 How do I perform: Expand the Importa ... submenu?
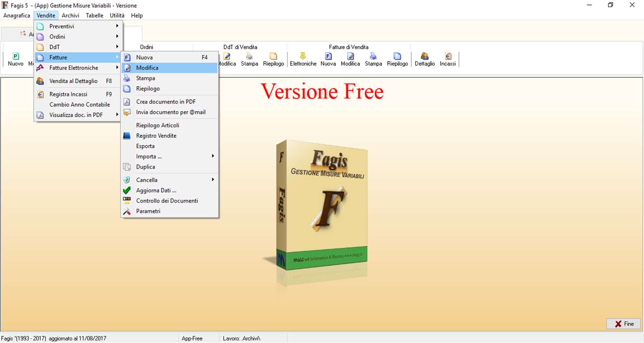click(169, 156)
